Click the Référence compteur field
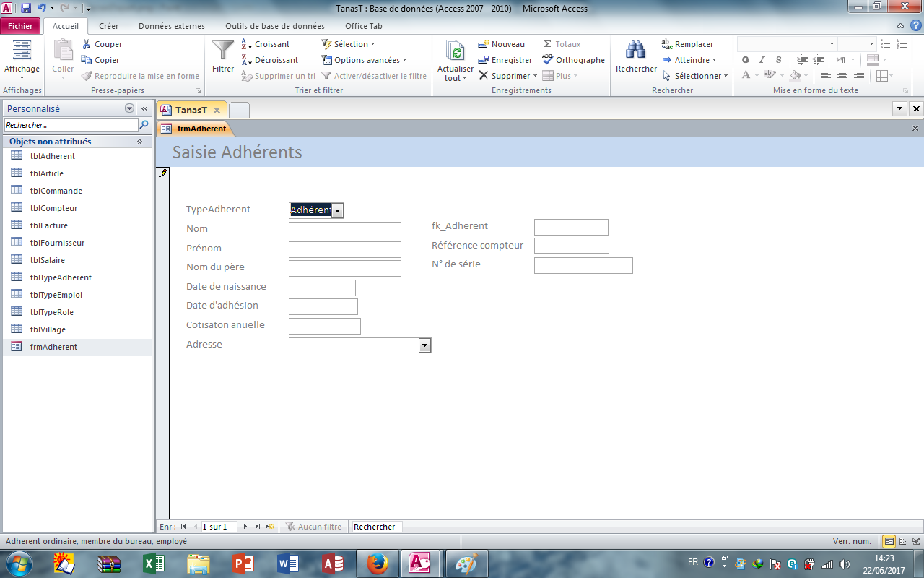 tap(572, 246)
